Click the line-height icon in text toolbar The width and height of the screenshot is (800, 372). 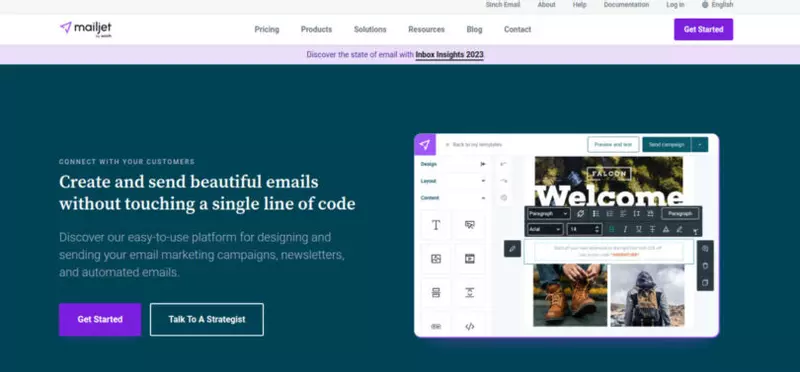pos(636,213)
